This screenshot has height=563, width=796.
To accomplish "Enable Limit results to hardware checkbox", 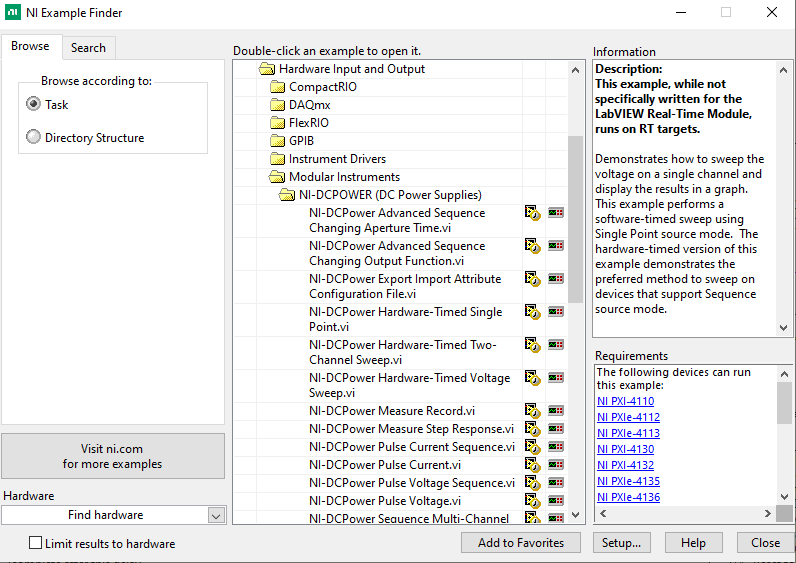I will tap(36, 543).
